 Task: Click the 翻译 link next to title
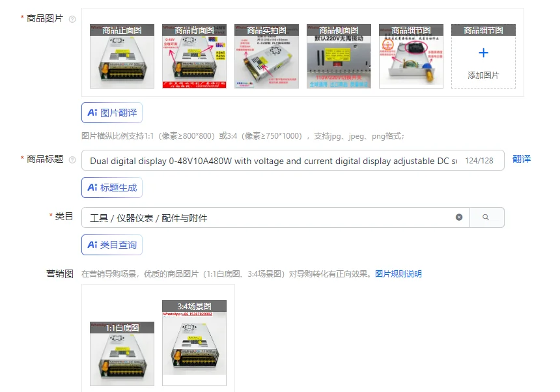coord(522,159)
